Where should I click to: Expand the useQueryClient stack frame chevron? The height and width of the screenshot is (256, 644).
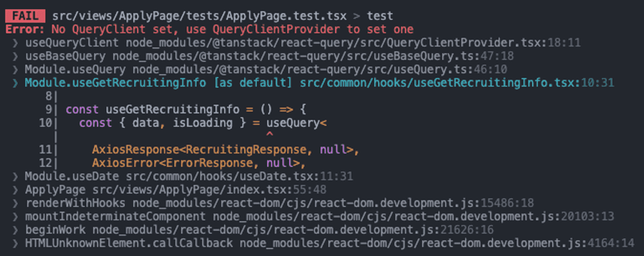16,43
